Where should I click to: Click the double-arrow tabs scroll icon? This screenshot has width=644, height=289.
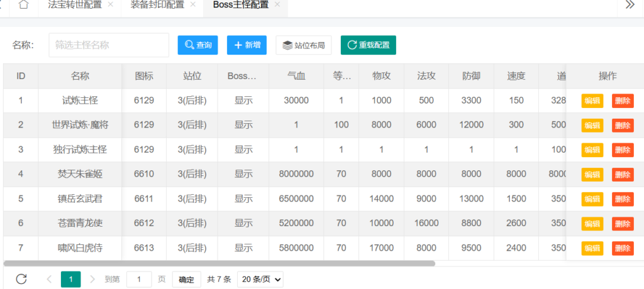tap(630, 4)
